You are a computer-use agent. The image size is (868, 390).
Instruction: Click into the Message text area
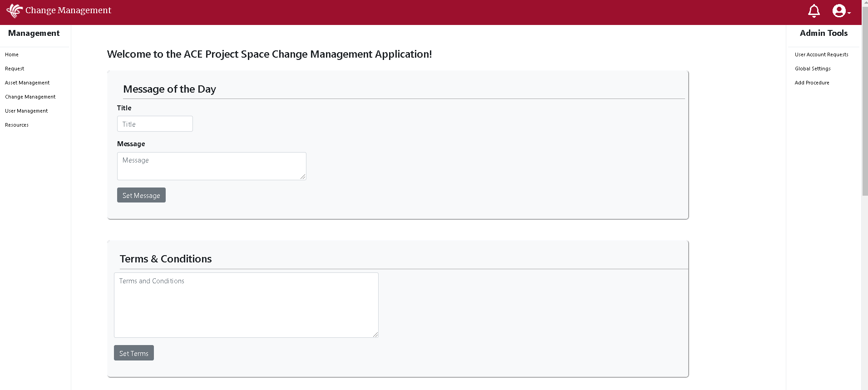click(x=212, y=166)
